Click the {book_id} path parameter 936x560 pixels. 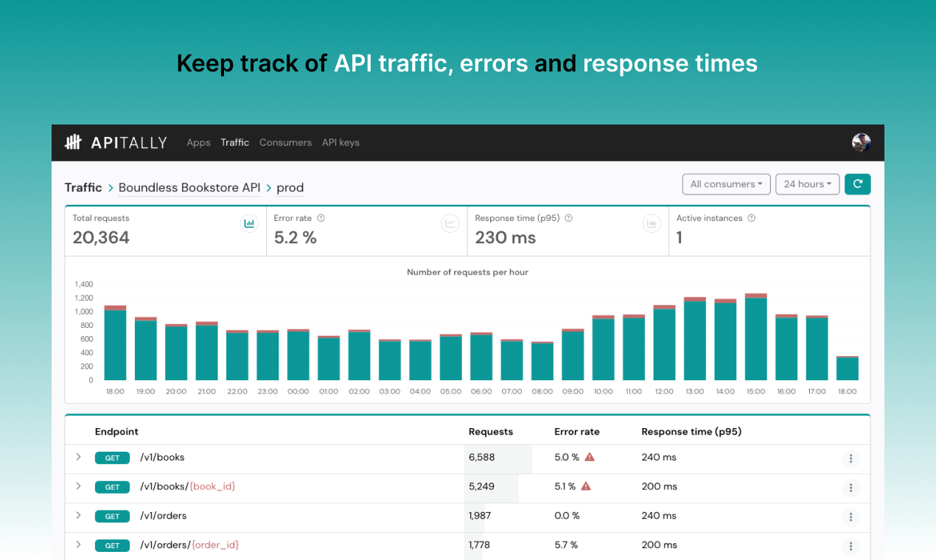[x=212, y=486]
